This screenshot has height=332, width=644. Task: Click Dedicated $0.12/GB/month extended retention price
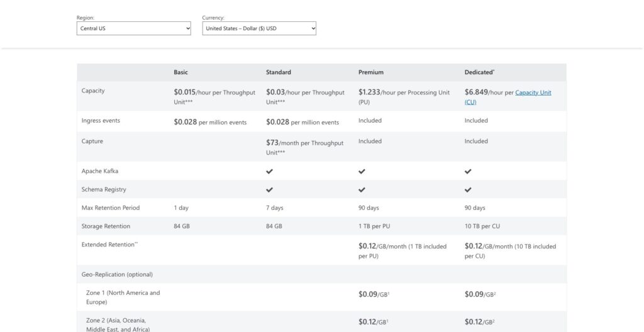[x=511, y=251]
